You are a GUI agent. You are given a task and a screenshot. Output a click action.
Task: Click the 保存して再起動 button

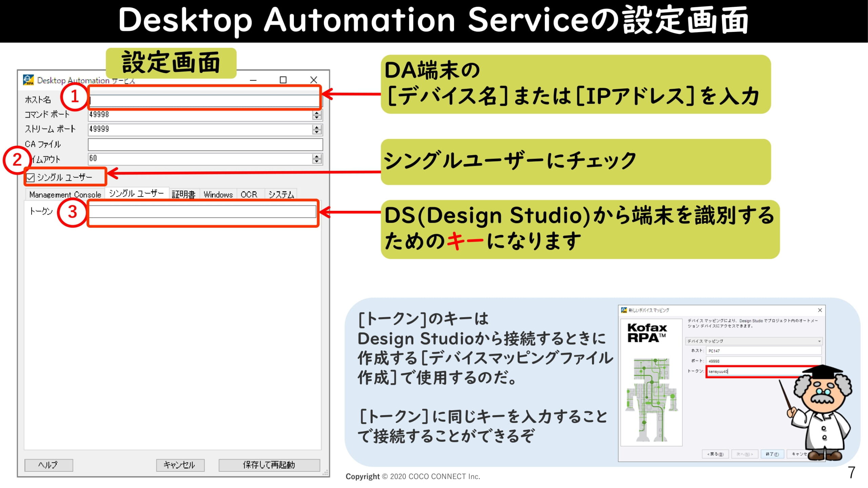tap(269, 465)
